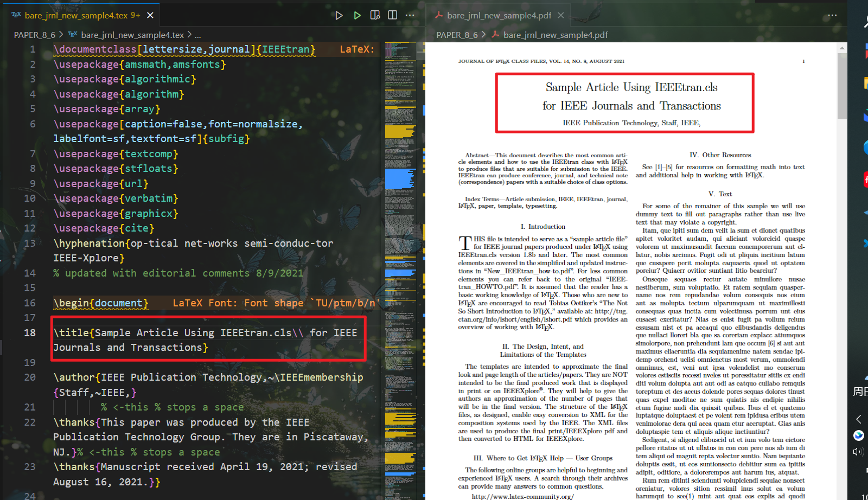
Task: Open www.latex-community.org link in PDF
Action: pyautogui.click(x=522, y=496)
